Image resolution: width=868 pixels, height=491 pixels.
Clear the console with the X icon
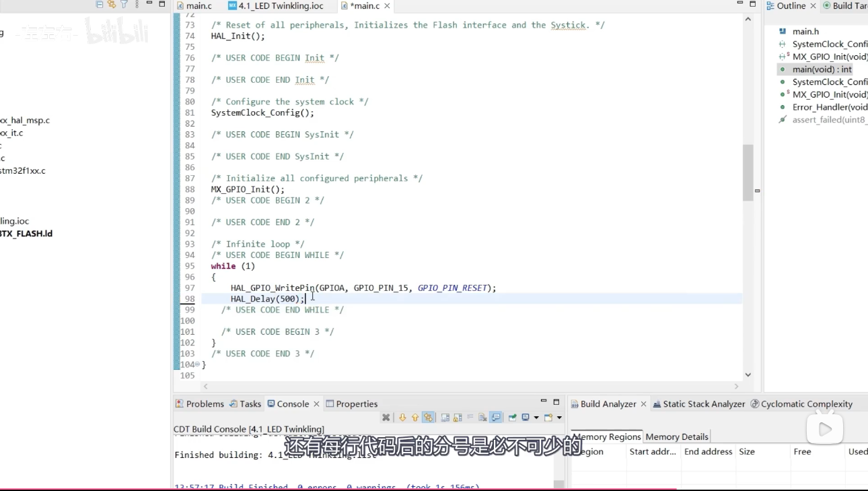pos(386,418)
